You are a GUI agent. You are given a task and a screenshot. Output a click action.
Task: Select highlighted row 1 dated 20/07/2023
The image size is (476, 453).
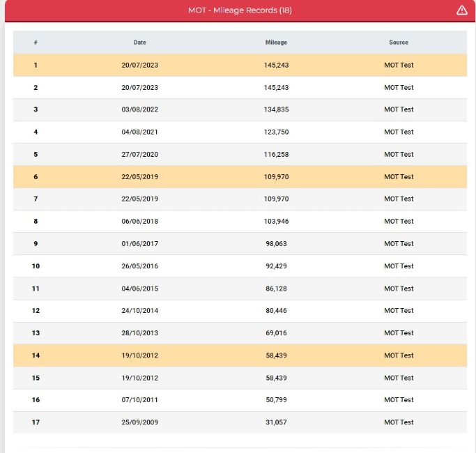coord(240,65)
